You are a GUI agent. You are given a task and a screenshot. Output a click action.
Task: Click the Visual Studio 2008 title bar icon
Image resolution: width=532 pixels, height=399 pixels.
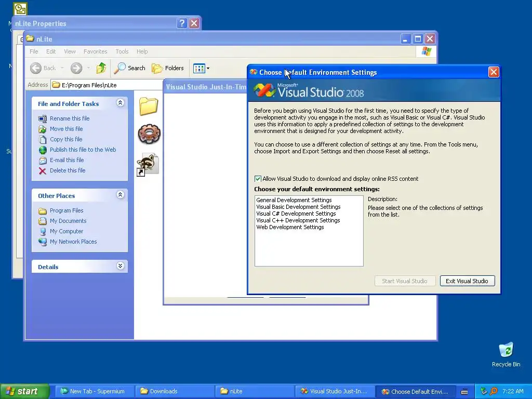point(254,72)
